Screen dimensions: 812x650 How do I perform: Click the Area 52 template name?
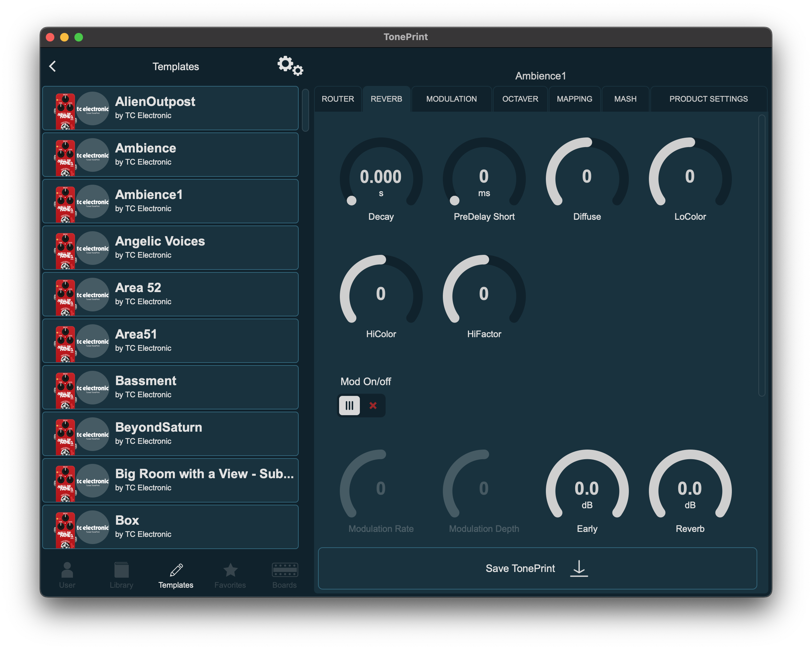[x=138, y=287]
